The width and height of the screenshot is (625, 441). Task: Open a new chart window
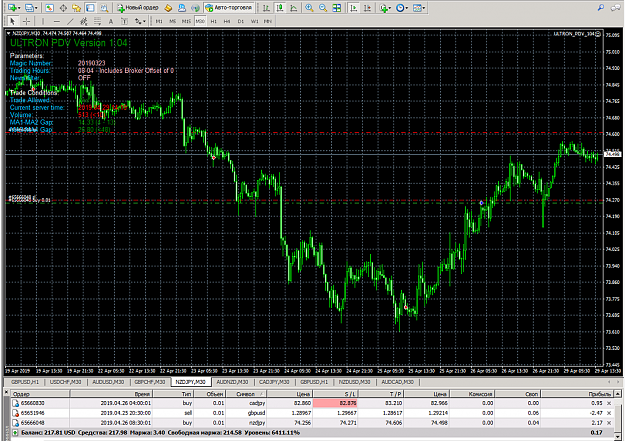pos(12,8)
